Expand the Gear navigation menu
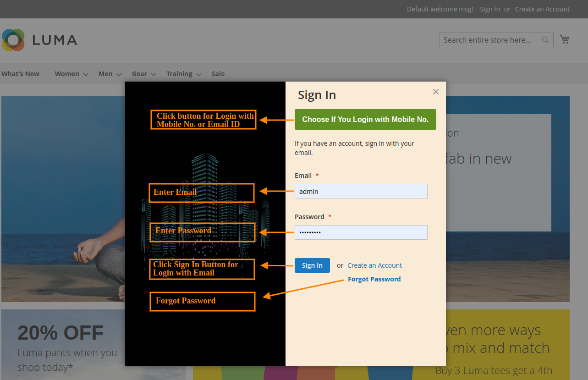This screenshot has width=588, height=380. pos(139,73)
